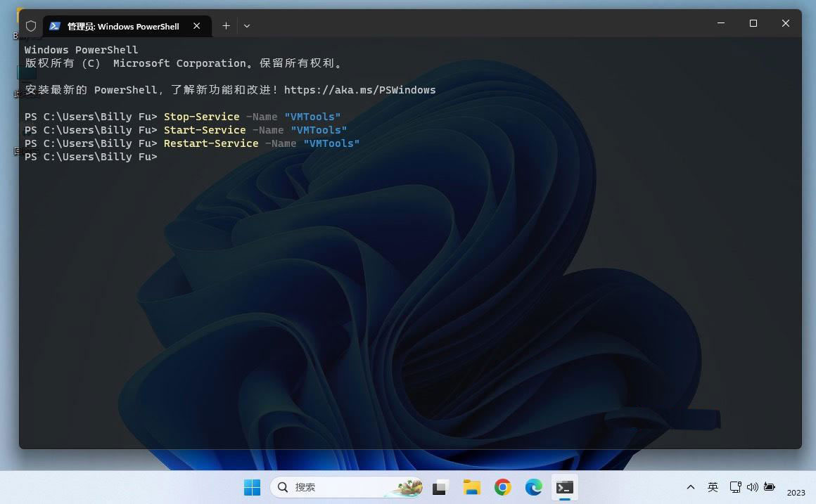Expand the new tab profile dropdown chevron

click(x=247, y=26)
